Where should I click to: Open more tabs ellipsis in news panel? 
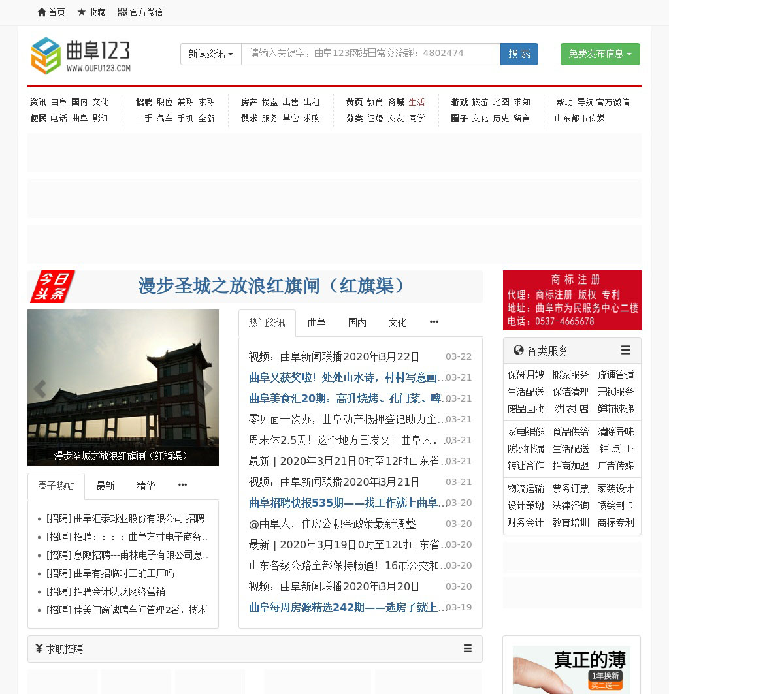[434, 322]
